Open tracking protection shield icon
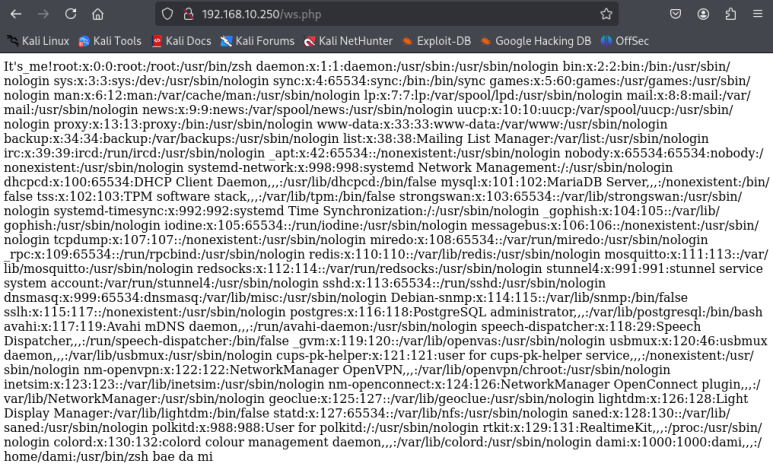This screenshot has height=473, width=773. coord(168,14)
